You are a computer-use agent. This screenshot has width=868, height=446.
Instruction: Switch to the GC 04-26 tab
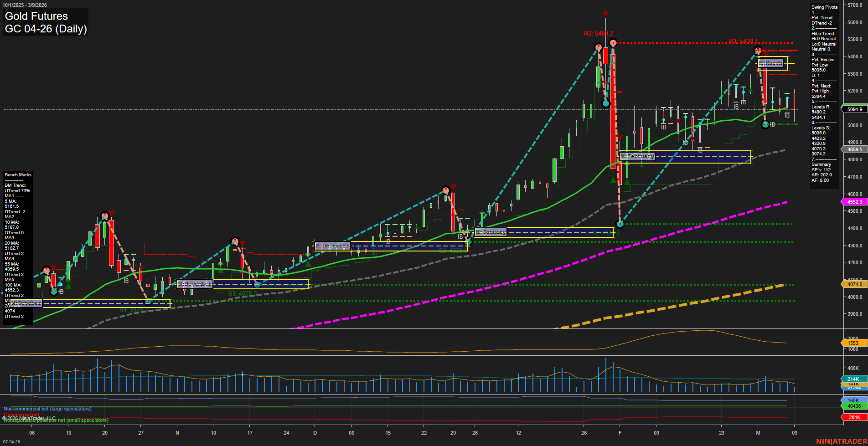tap(11, 441)
